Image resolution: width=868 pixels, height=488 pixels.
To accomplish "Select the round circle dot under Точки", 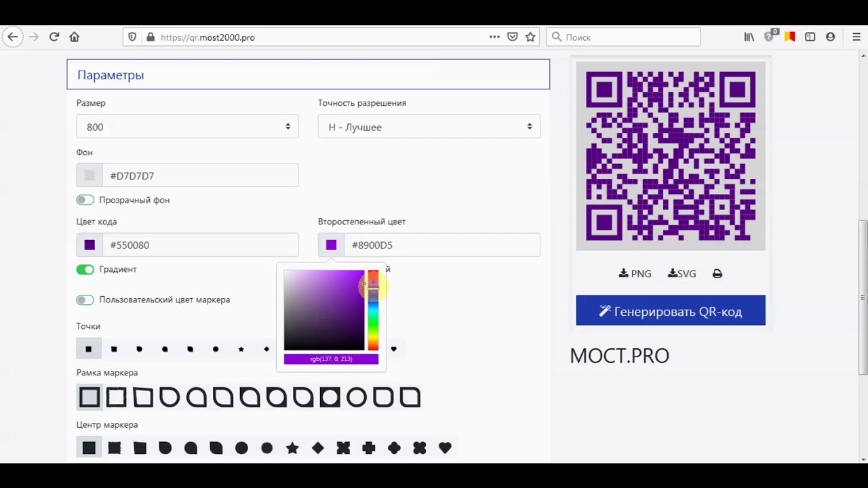I will 216,349.
